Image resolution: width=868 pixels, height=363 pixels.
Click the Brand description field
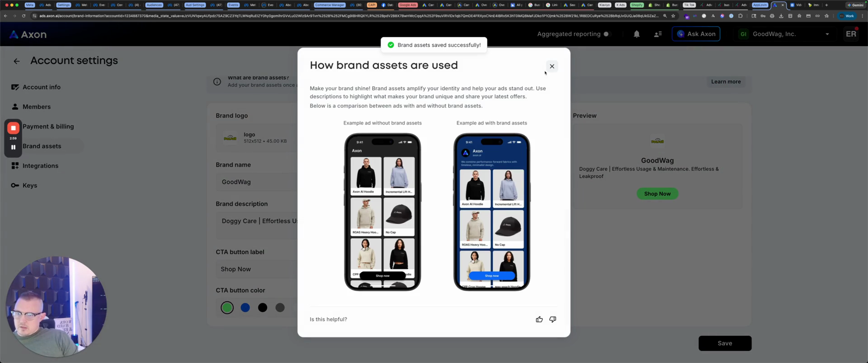[256, 226]
